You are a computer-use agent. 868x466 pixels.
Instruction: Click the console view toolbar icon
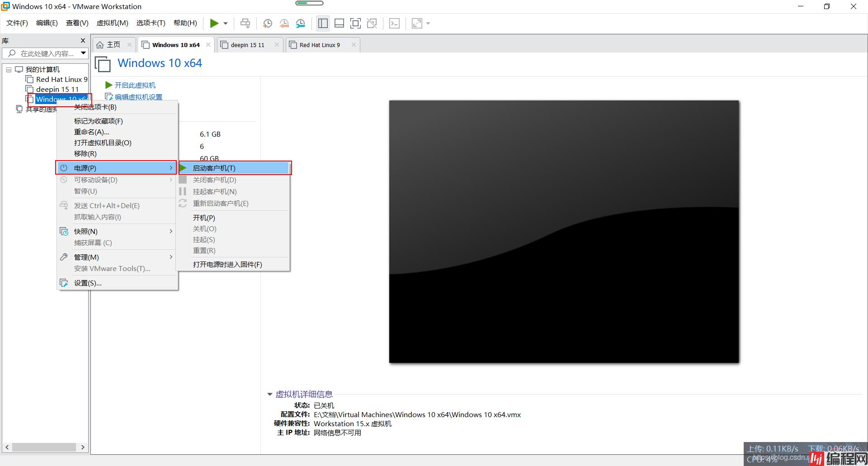[394, 23]
